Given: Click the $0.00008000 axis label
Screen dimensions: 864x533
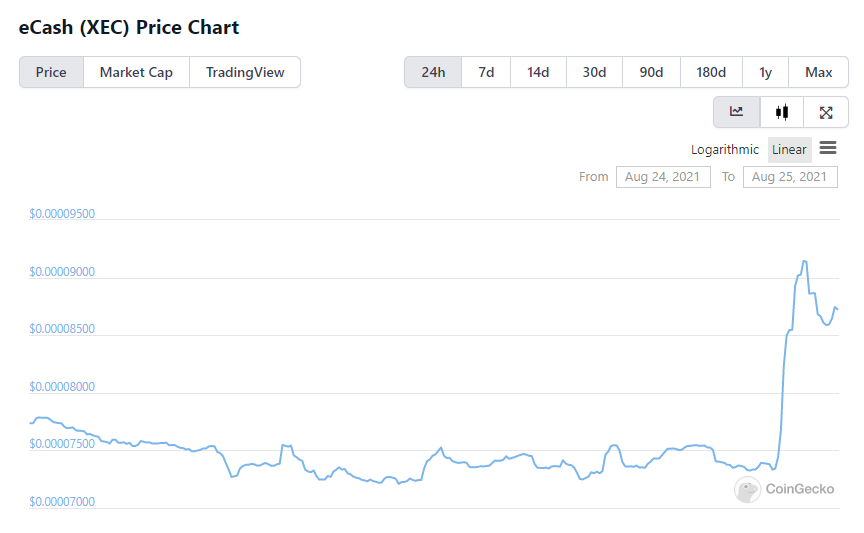Looking at the screenshot, I should point(62,387).
